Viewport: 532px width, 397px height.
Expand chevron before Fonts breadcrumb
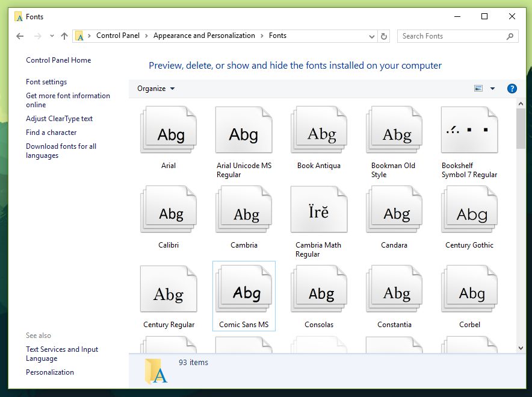coord(262,36)
